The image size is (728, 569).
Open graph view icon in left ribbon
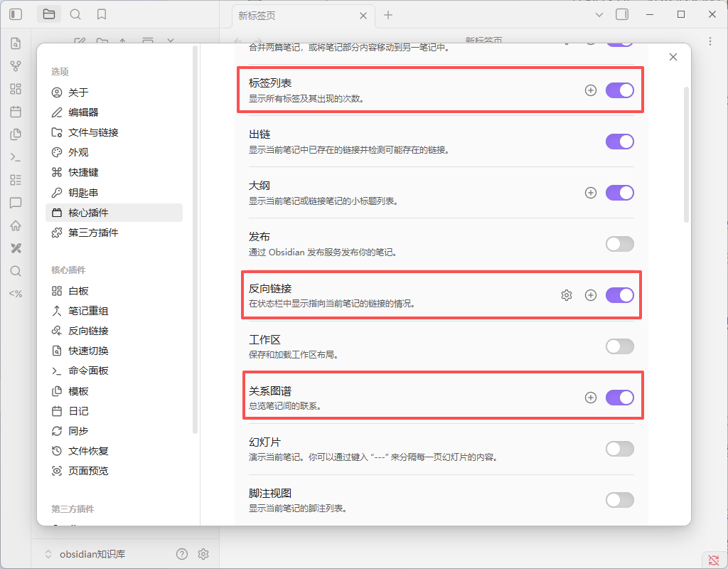[x=16, y=66]
